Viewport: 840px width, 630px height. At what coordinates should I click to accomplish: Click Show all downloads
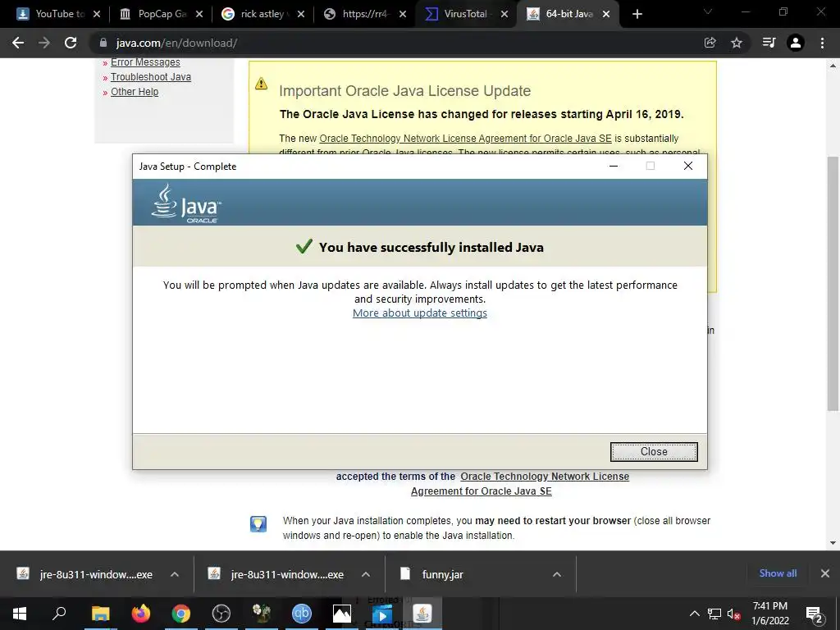tap(778, 573)
